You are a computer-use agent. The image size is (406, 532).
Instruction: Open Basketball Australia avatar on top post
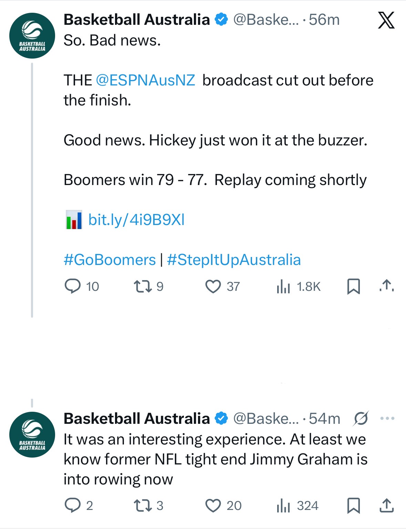pos(32,35)
